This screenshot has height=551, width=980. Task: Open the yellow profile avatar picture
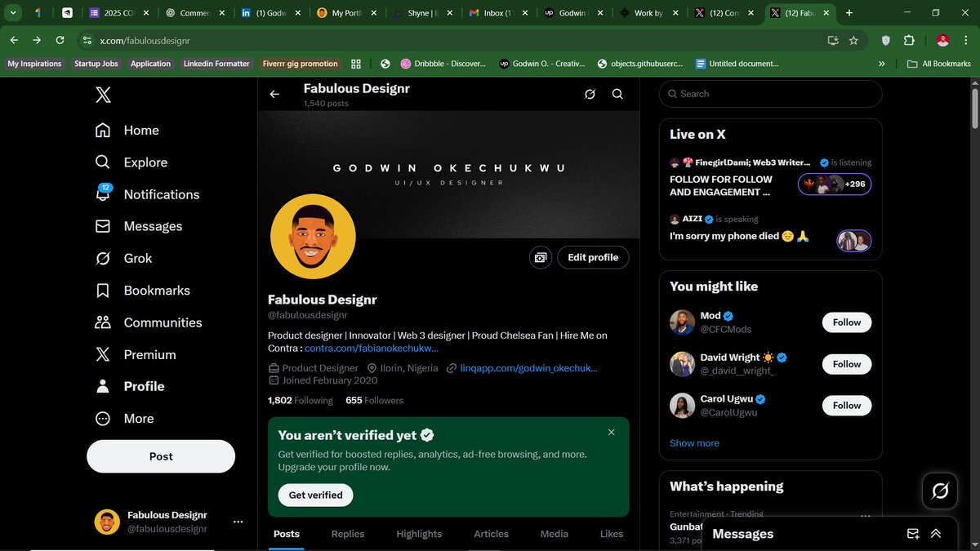coord(313,237)
